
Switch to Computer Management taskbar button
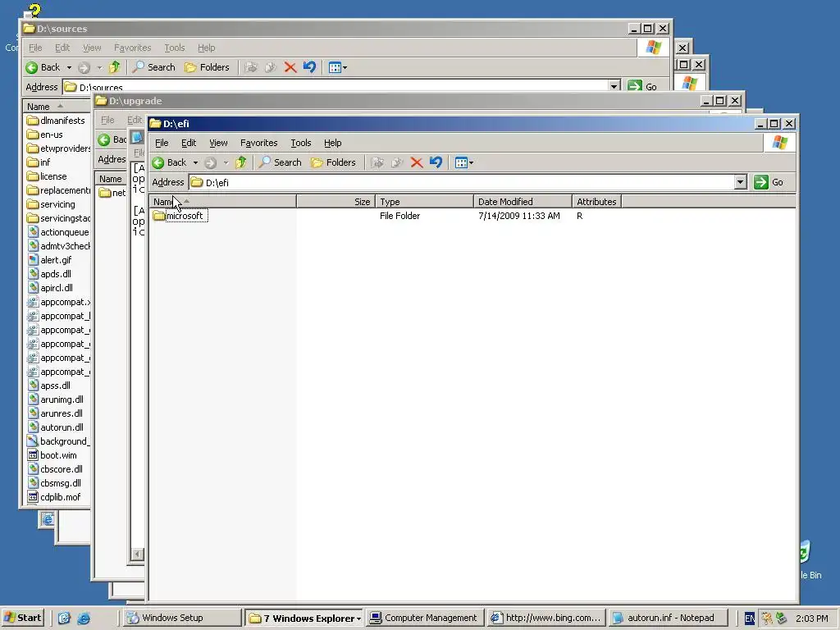coord(425,618)
